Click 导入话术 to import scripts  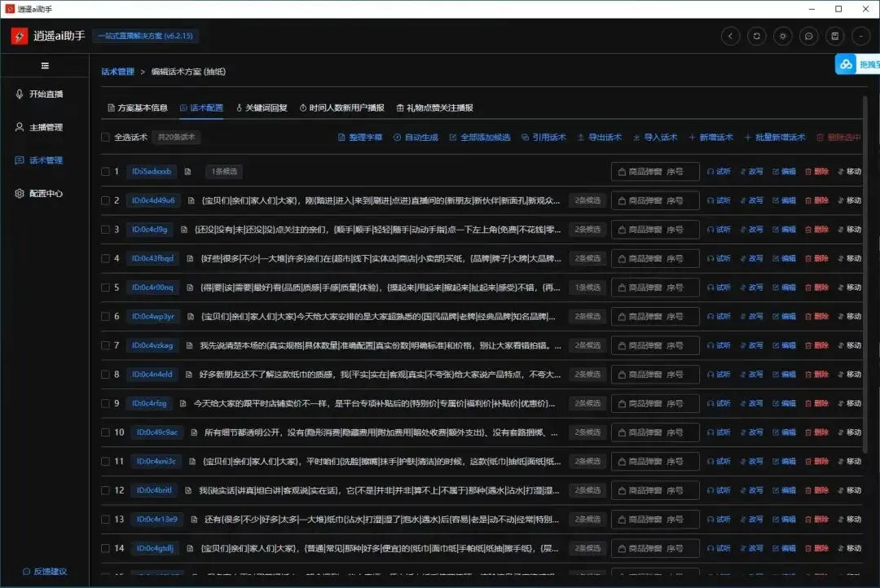click(655, 137)
